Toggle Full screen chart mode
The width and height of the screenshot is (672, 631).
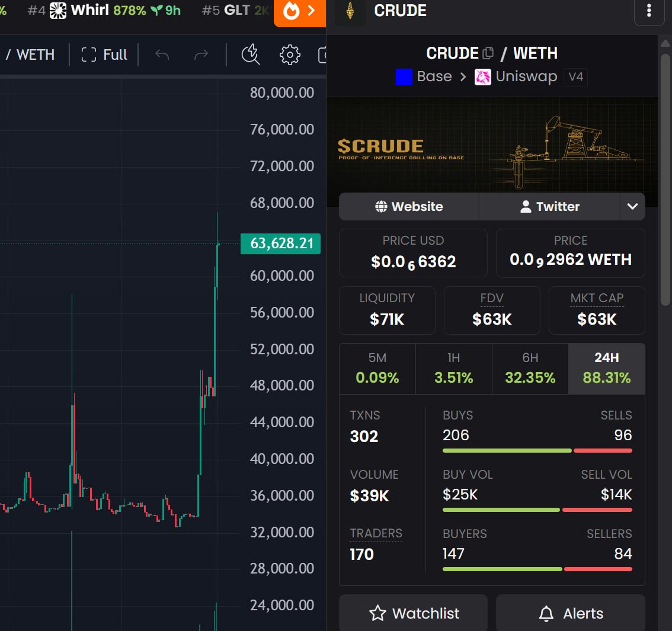(x=104, y=55)
